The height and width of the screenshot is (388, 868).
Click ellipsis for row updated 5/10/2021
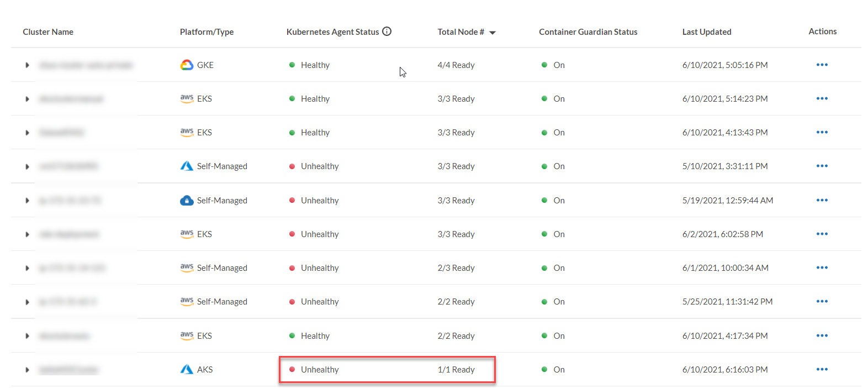822,166
